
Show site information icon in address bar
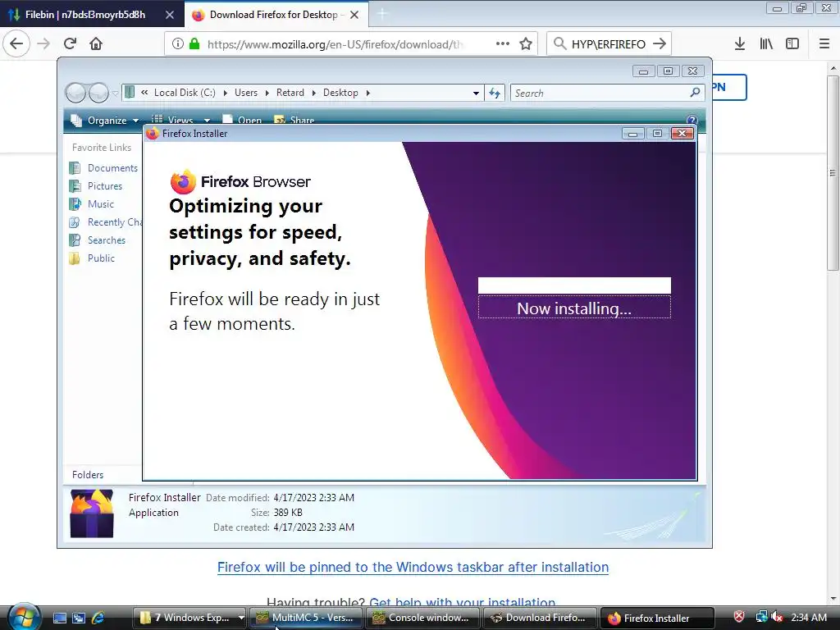pyautogui.click(x=178, y=44)
